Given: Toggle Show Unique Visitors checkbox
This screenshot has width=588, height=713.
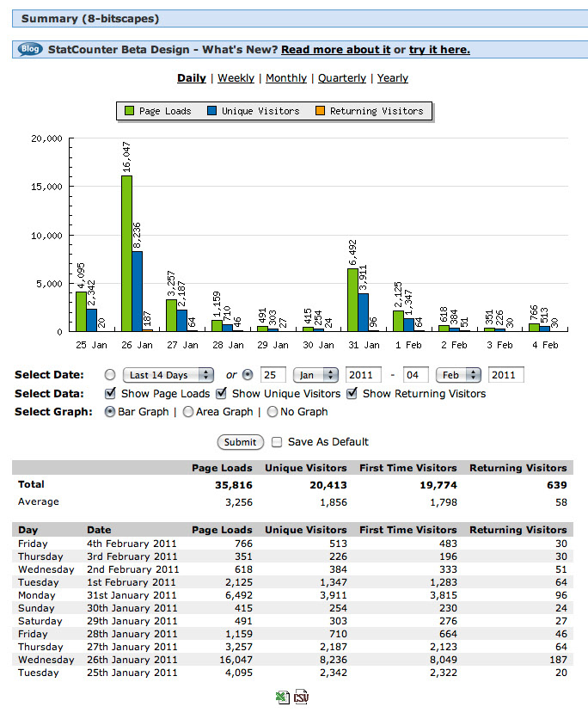Looking at the screenshot, I should point(221,393).
